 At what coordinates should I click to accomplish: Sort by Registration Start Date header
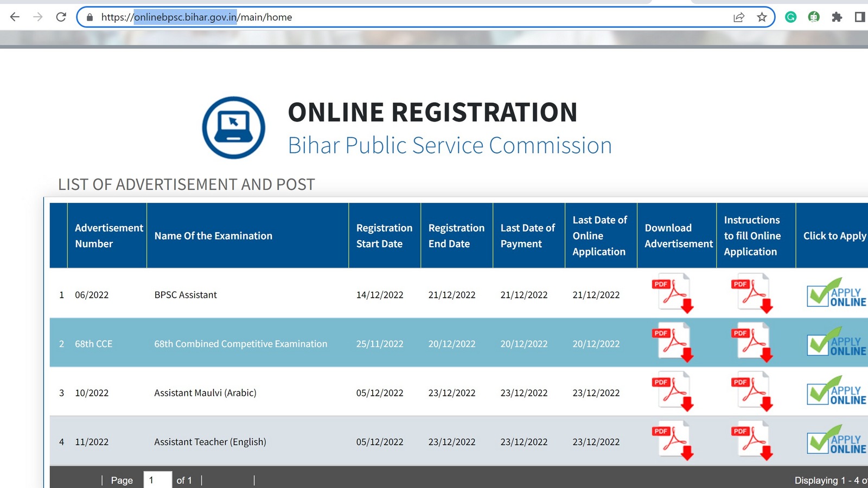[385, 236]
